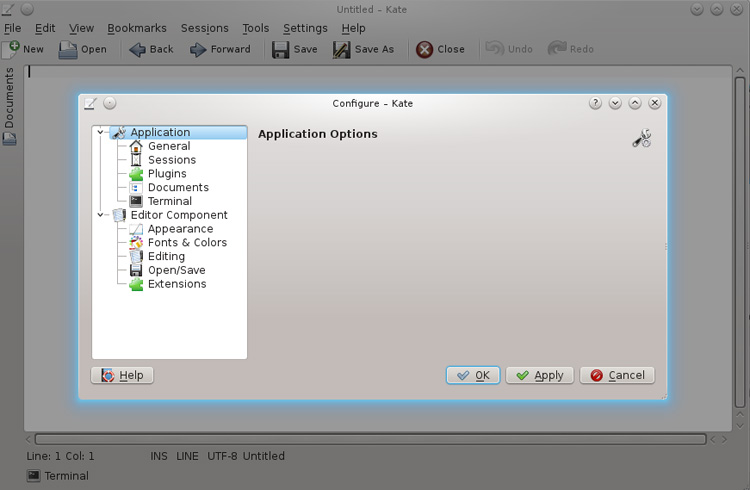Click the green Plugins puzzle icon

click(x=136, y=174)
